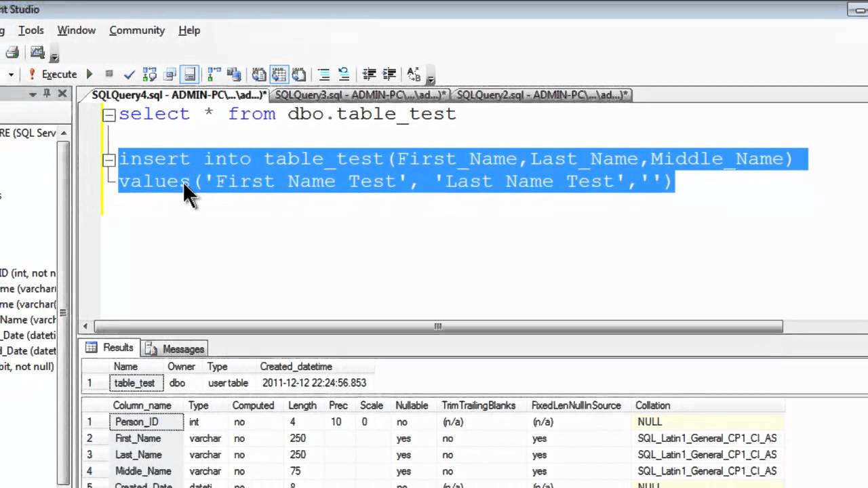Enable results to grid output
The width and height of the screenshot is (868, 488).
[x=279, y=75]
